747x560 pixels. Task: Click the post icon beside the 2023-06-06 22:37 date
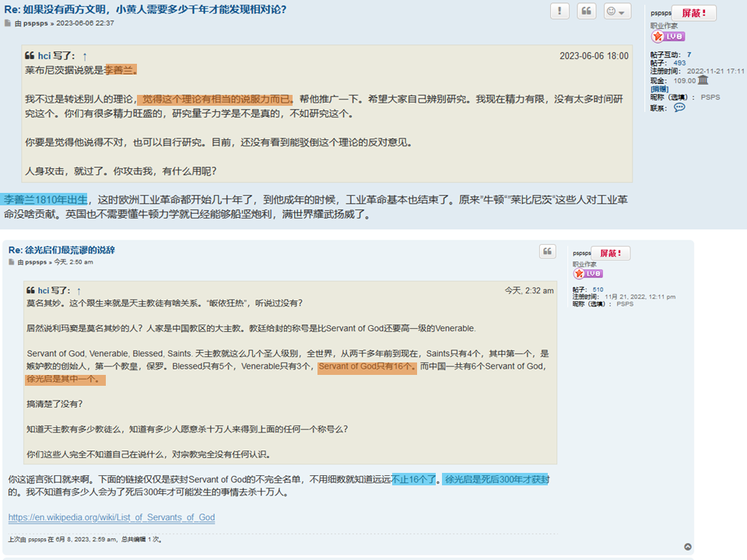point(8,23)
